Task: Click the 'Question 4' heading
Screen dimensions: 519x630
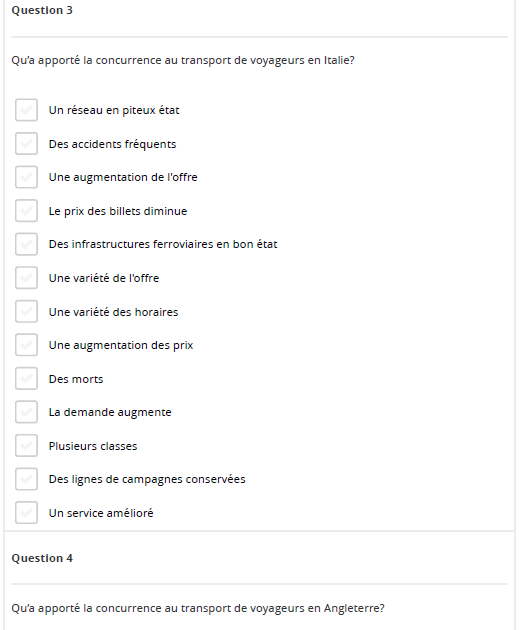Action: coord(42,558)
